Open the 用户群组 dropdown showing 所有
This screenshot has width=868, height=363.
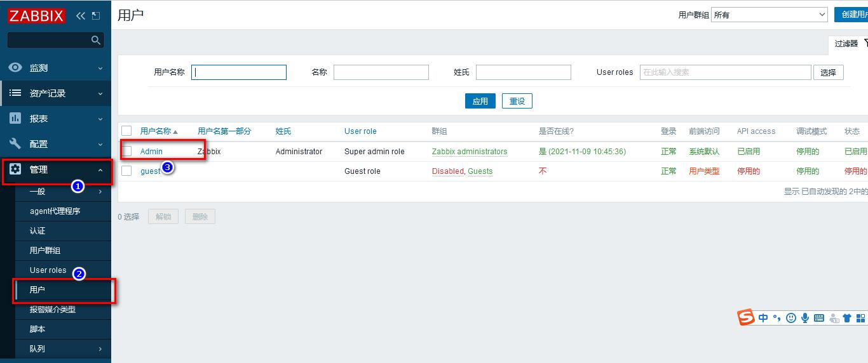tap(769, 15)
